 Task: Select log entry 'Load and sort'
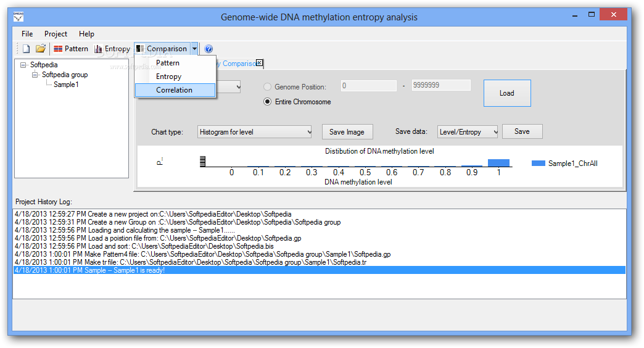pos(319,246)
